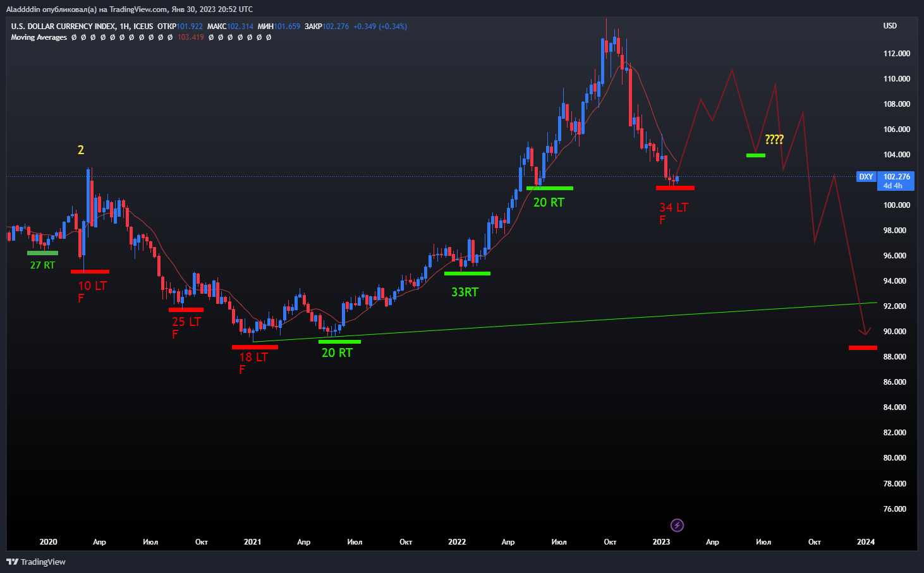Select the green bar left of ????
The image size is (924, 573).
pyautogui.click(x=756, y=155)
